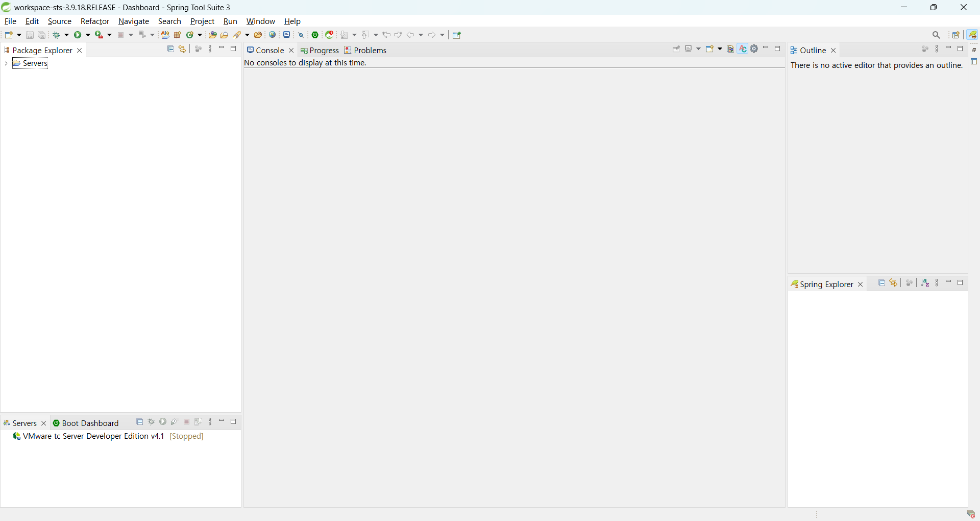Open the Help menu
Screen dimensions: 980x521
point(292,21)
